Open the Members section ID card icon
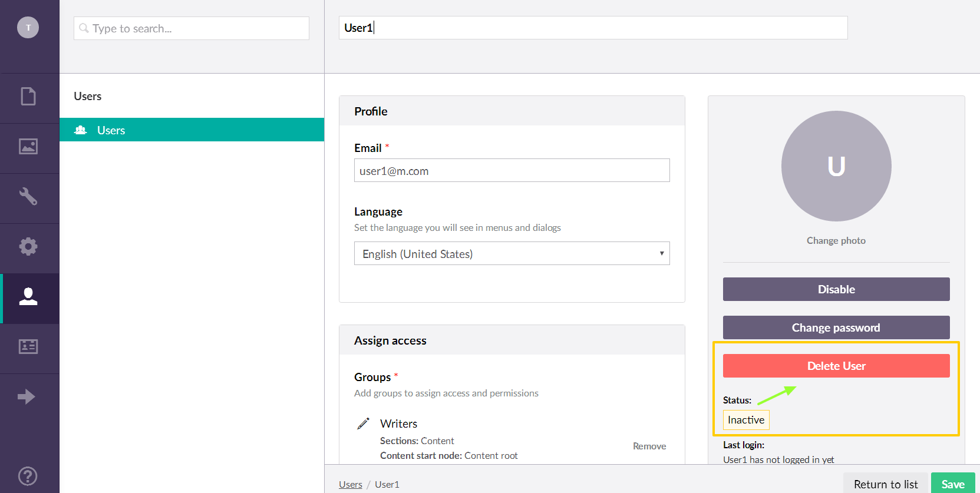980x493 pixels. [x=28, y=346]
